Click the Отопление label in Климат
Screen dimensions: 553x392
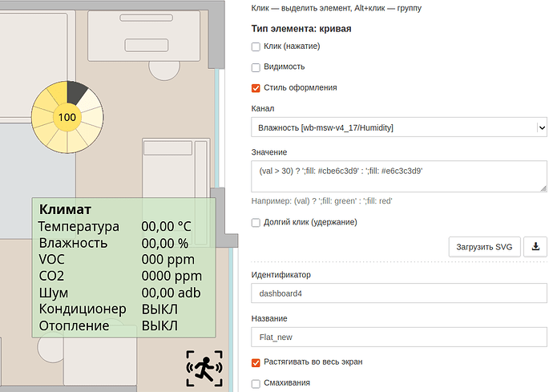coord(74,325)
